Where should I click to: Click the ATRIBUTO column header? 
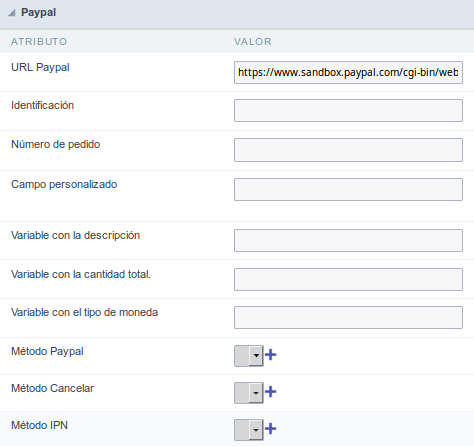click(x=39, y=42)
